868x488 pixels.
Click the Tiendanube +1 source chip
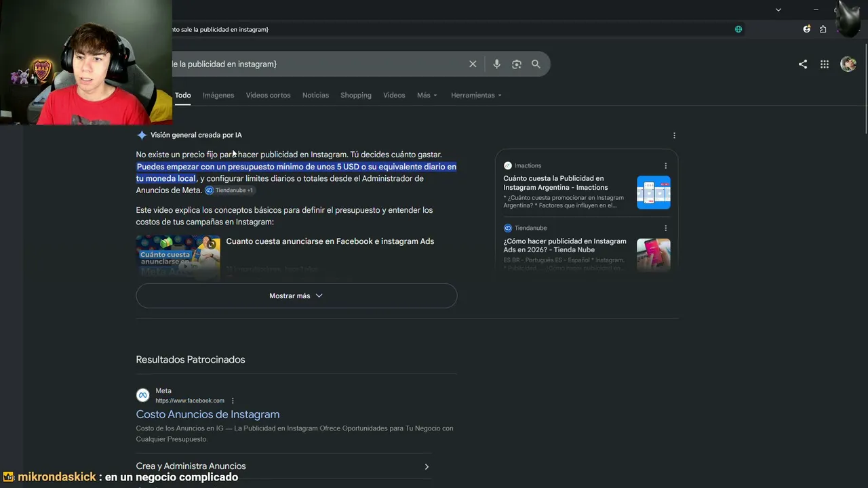(229, 190)
